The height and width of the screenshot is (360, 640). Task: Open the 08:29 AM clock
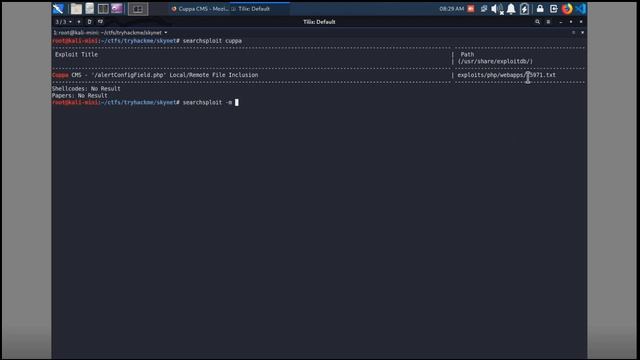click(451, 9)
